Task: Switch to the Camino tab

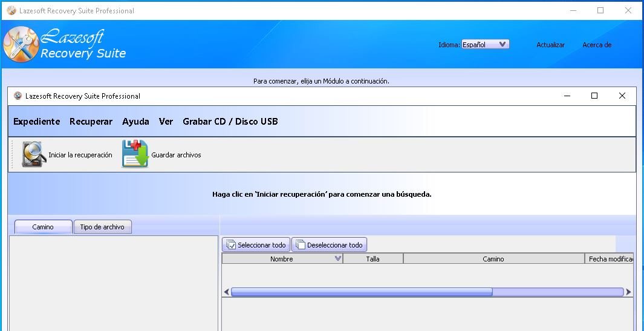Action: click(43, 226)
